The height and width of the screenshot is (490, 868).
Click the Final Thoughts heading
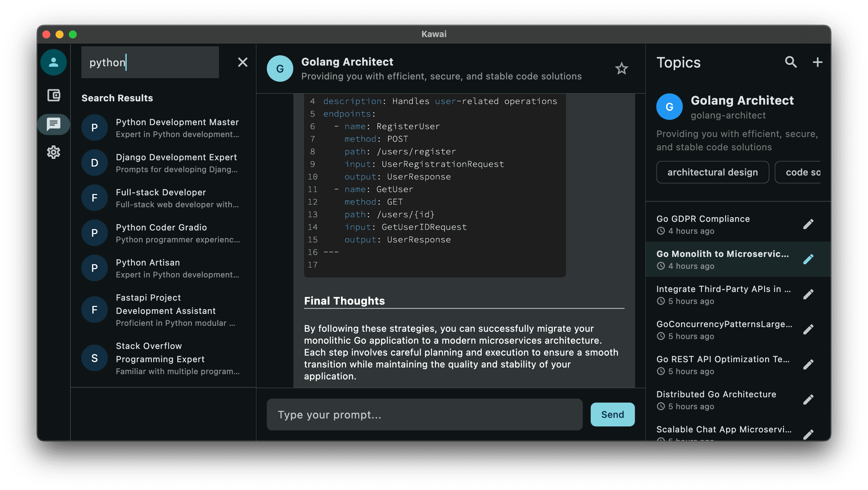(344, 301)
